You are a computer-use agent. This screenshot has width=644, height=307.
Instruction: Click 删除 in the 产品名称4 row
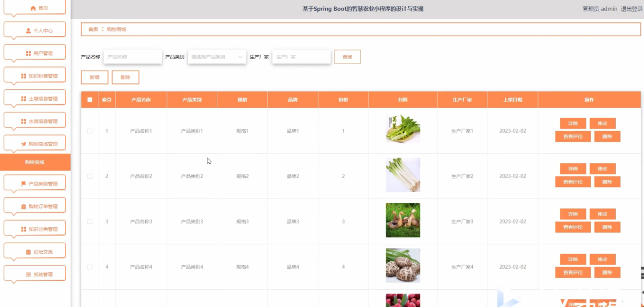click(x=608, y=272)
